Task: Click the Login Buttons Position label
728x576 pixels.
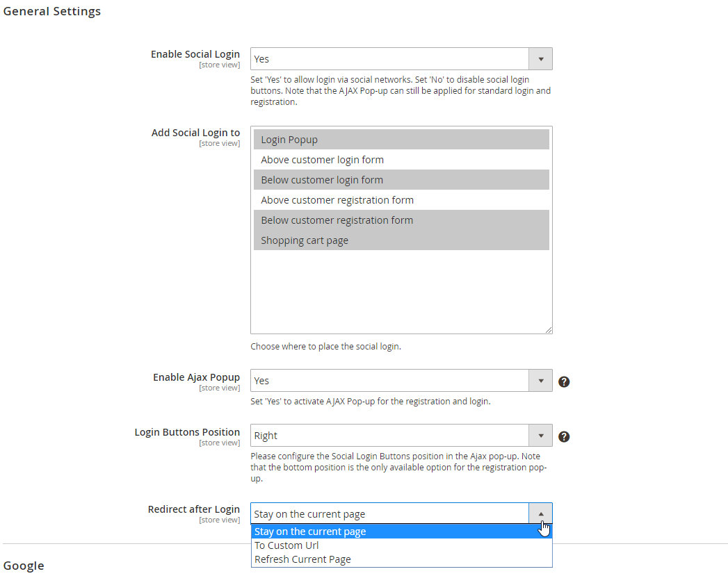Action: 187,432
